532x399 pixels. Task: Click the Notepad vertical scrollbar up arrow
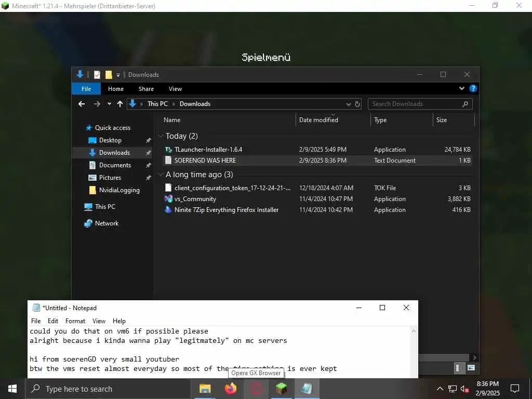point(413,331)
